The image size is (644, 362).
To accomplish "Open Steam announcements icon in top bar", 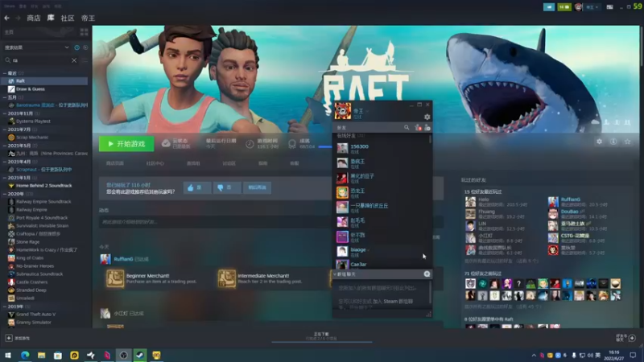I will [x=549, y=7].
